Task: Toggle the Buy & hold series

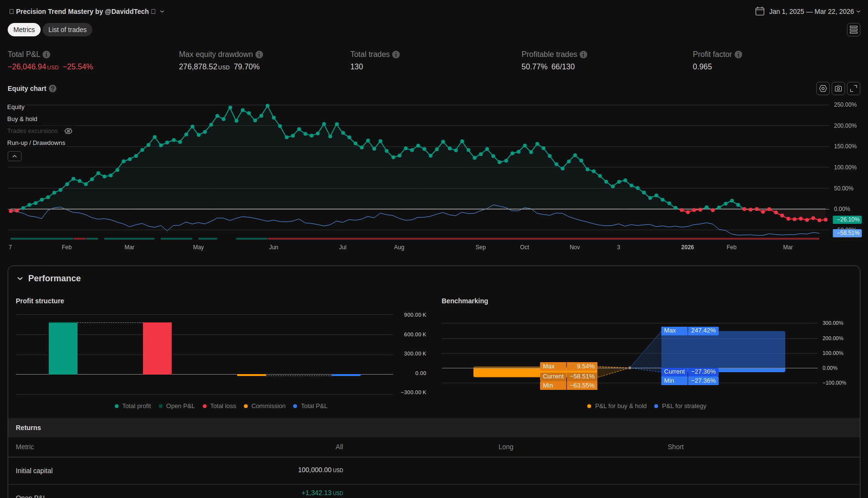Action: pyautogui.click(x=22, y=119)
